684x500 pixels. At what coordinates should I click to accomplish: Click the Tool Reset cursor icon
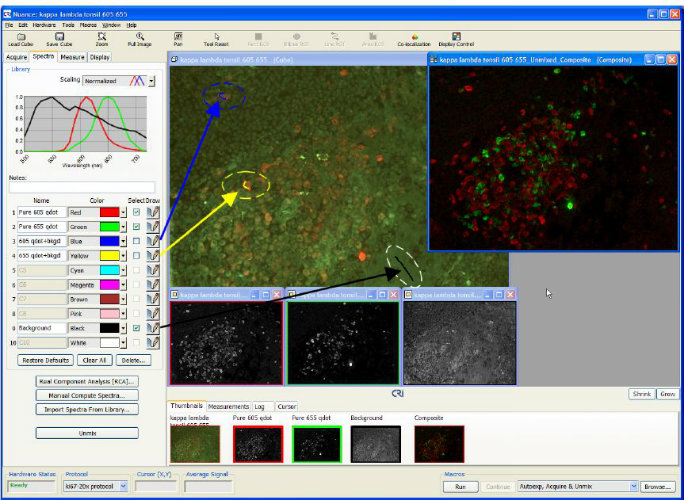click(x=216, y=37)
